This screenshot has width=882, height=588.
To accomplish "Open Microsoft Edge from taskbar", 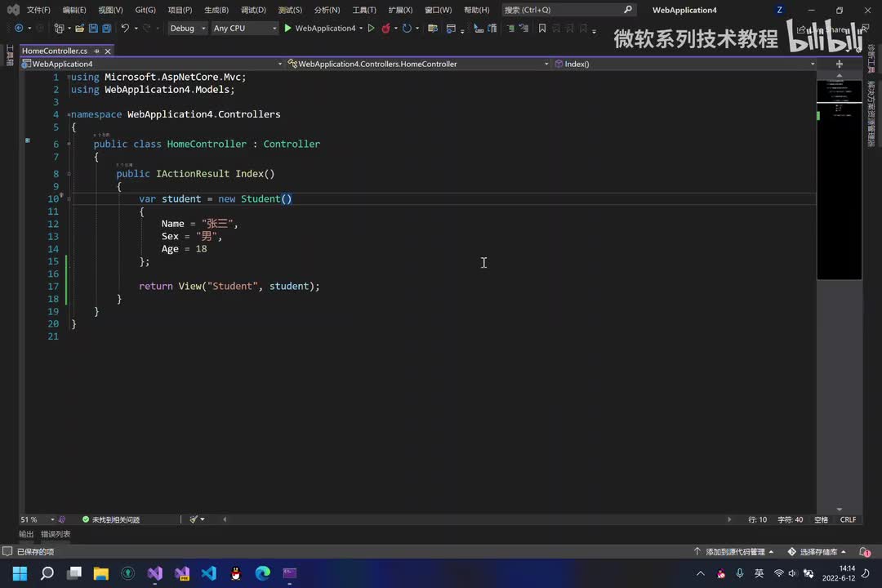I will click(x=263, y=573).
